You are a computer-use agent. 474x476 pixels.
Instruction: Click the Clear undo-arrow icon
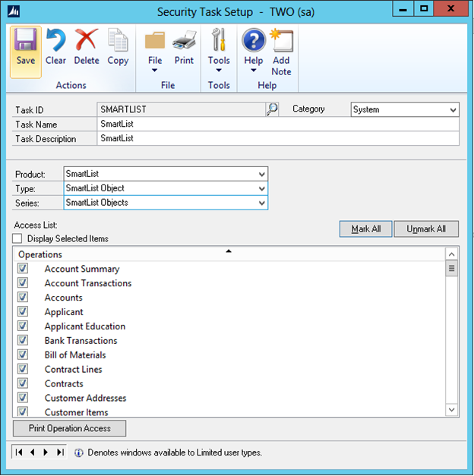(55, 39)
